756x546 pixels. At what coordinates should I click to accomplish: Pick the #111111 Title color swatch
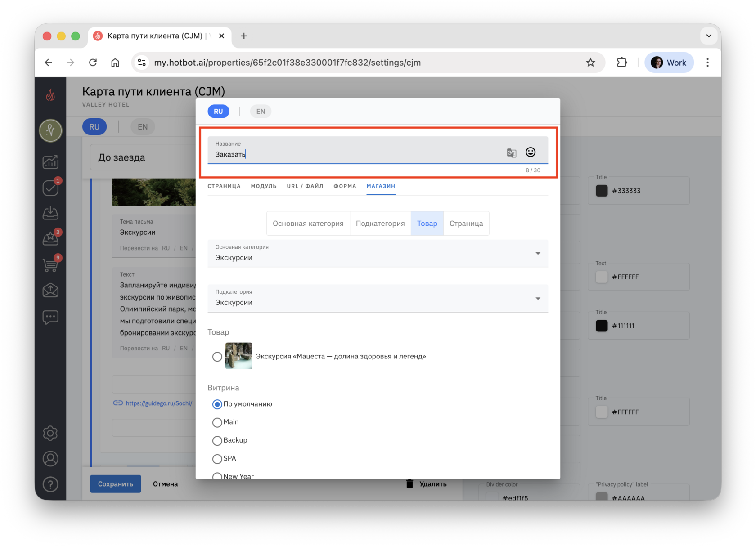602,326
